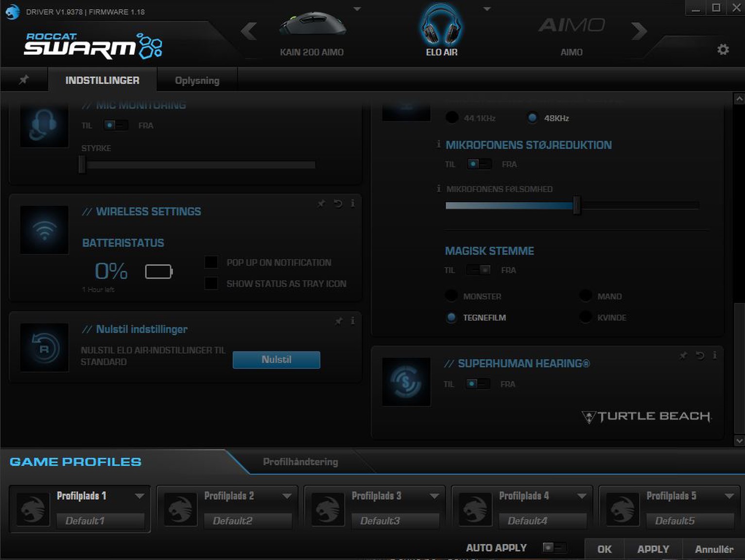Click the scrollbar up arrow

[x=739, y=99]
